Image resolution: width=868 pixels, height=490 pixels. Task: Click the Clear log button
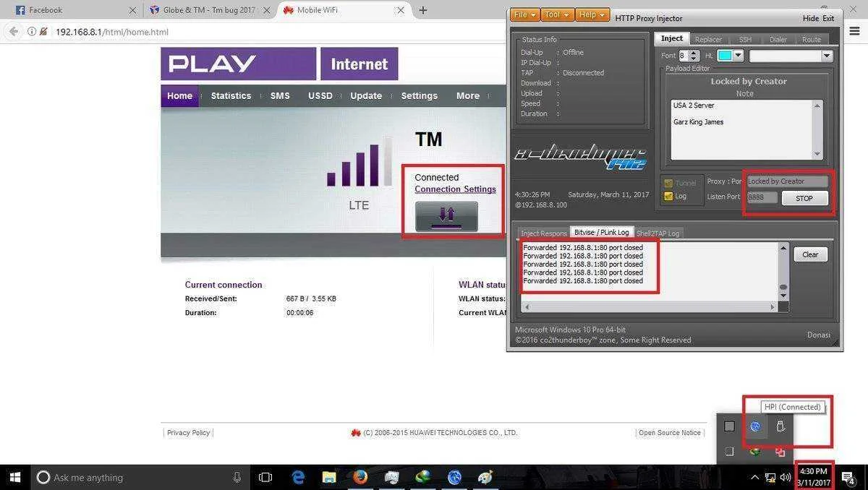pos(810,254)
